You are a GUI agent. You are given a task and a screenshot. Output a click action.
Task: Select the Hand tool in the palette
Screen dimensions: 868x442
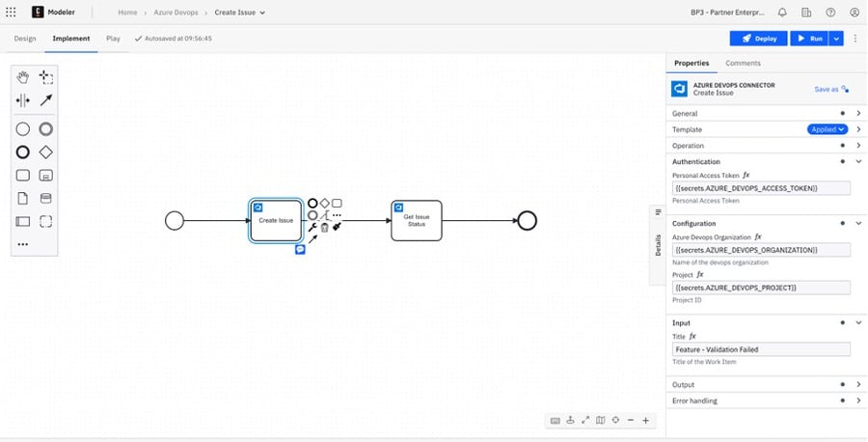[23, 77]
